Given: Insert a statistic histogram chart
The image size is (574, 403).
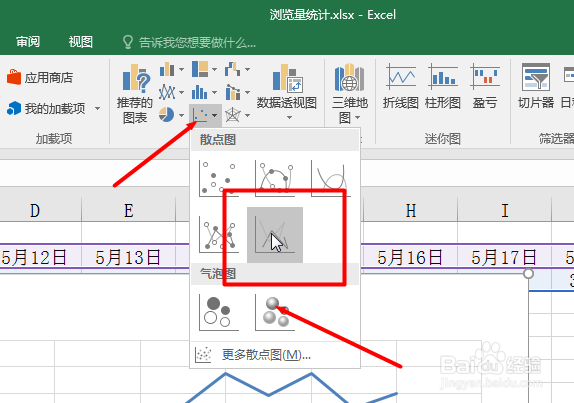Looking at the screenshot, I should pos(200,92).
